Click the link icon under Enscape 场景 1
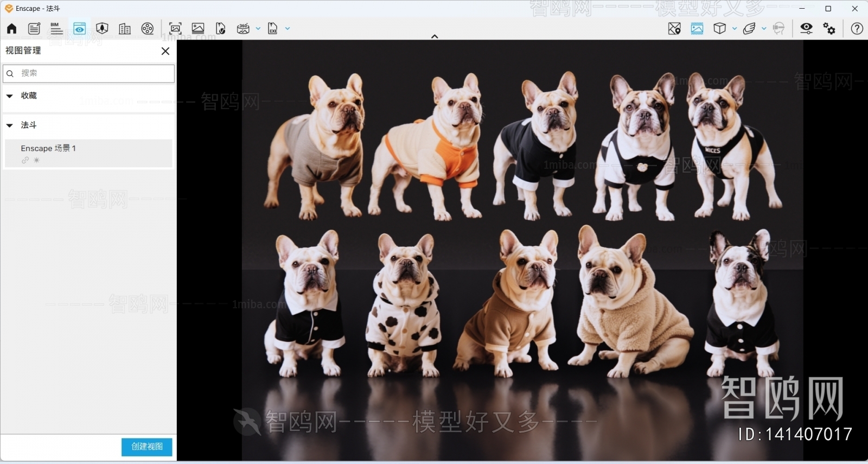868x464 pixels. click(25, 160)
